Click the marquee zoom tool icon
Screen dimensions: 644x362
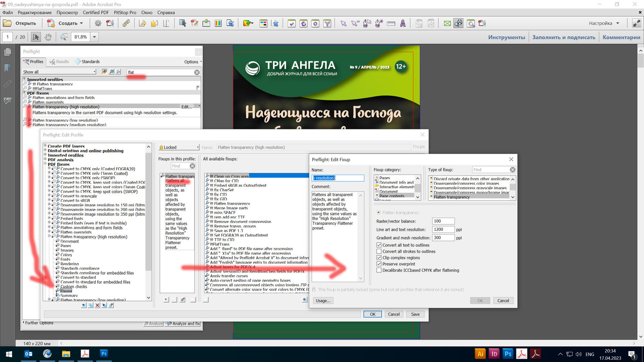[x=64, y=37]
